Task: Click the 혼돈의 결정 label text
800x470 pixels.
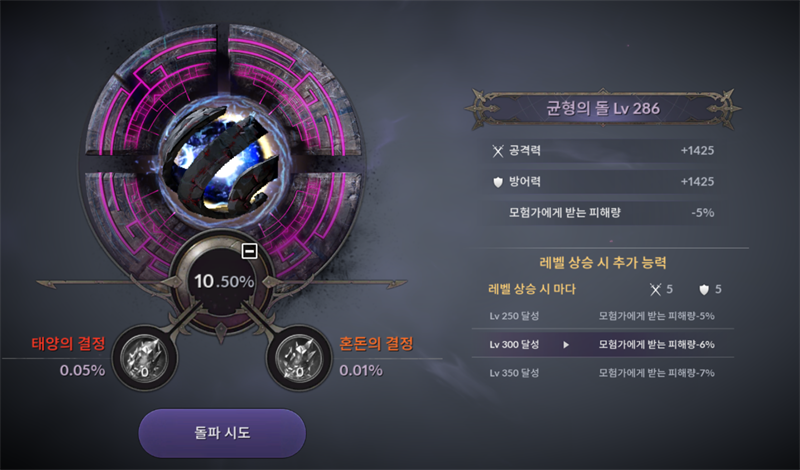Action: (x=376, y=343)
